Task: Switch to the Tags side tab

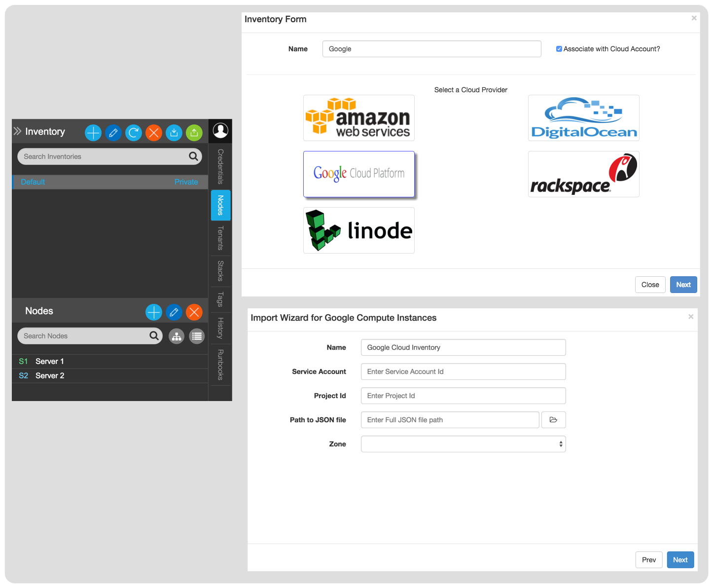Action: pos(220,299)
